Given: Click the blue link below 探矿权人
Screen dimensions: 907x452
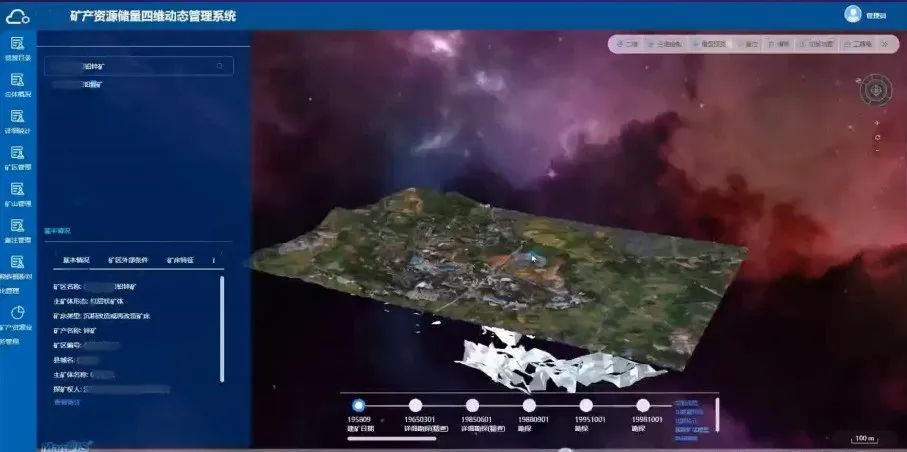Looking at the screenshot, I should coord(67,402).
